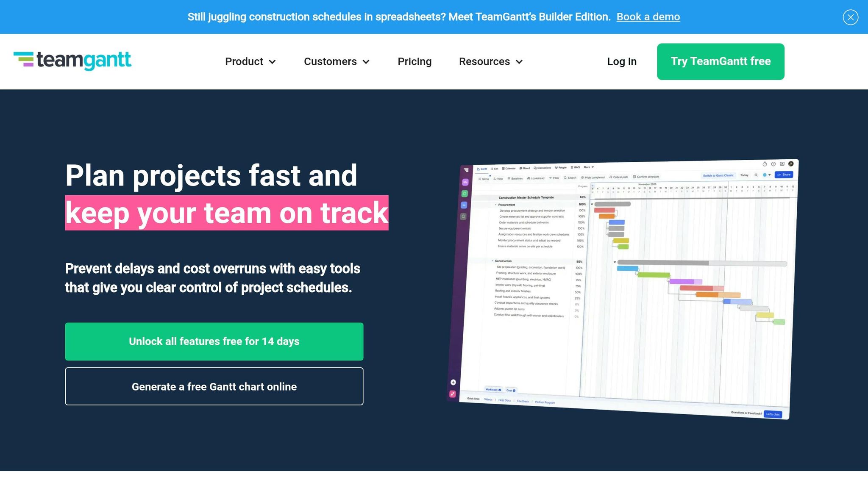868x488 pixels.
Task: Click Unlock all features free for 14 days
Action: tap(214, 341)
